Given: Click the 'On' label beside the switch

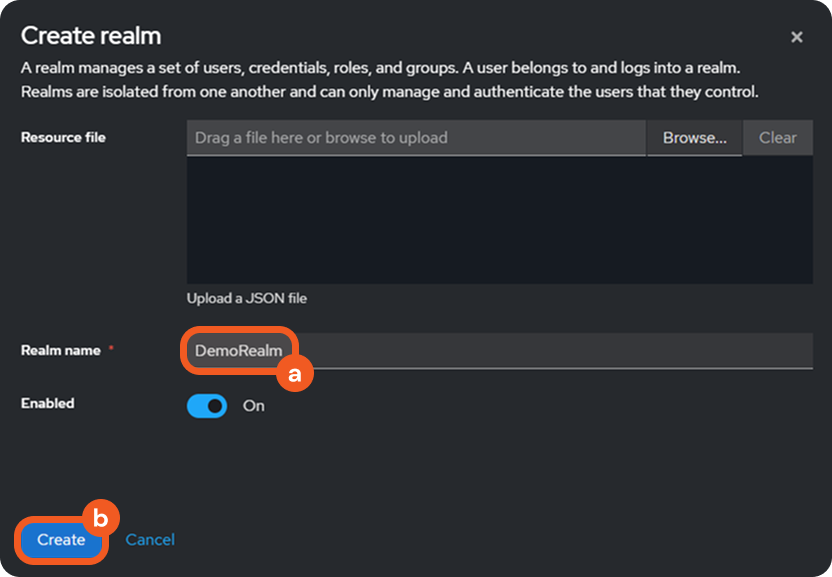Looking at the screenshot, I should (x=254, y=406).
